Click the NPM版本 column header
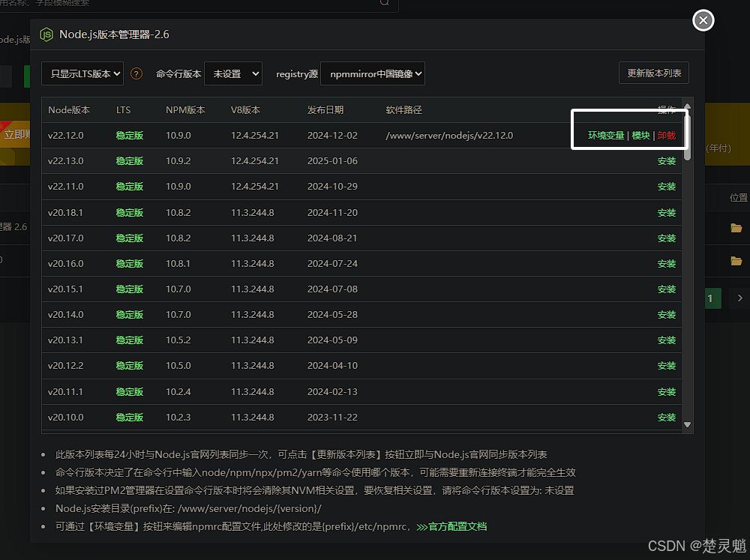Screen dimensions: 750x560 (x=185, y=110)
